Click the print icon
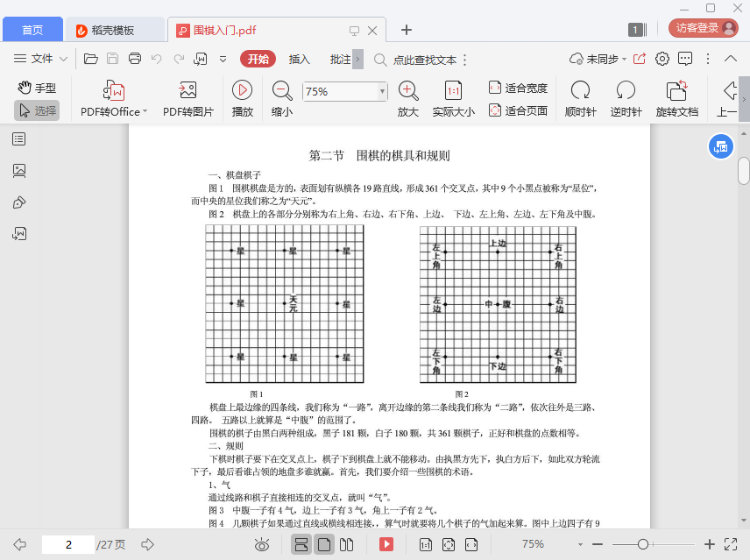This screenshot has height=560, width=750. (x=135, y=59)
